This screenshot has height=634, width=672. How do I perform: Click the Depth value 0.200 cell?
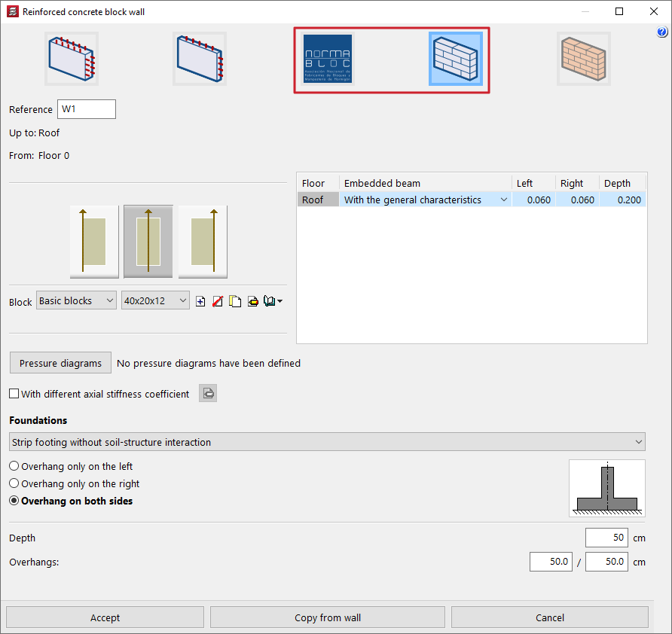coord(623,200)
